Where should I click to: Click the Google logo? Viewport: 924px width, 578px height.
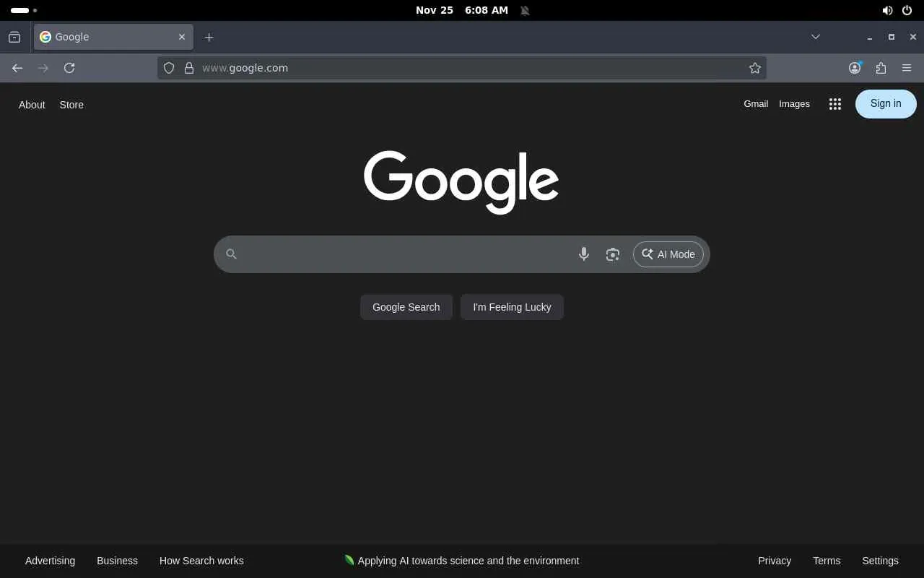(461, 182)
